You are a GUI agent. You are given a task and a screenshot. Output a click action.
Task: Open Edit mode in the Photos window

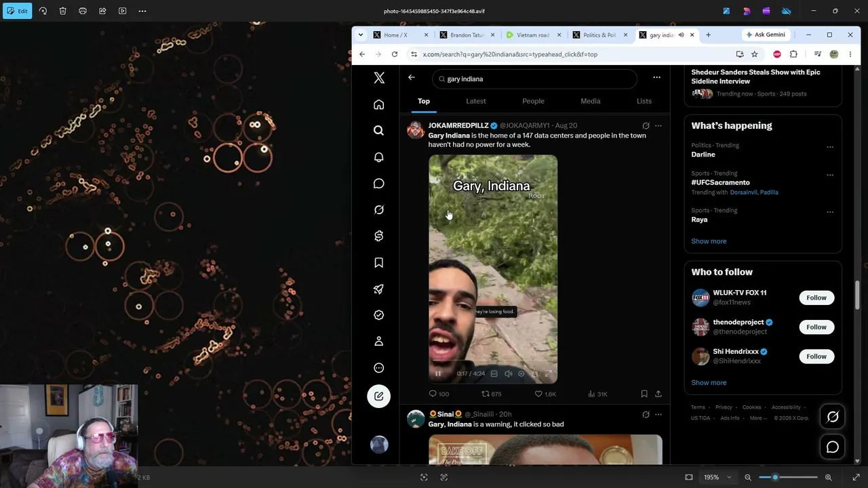(x=17, y=11)
